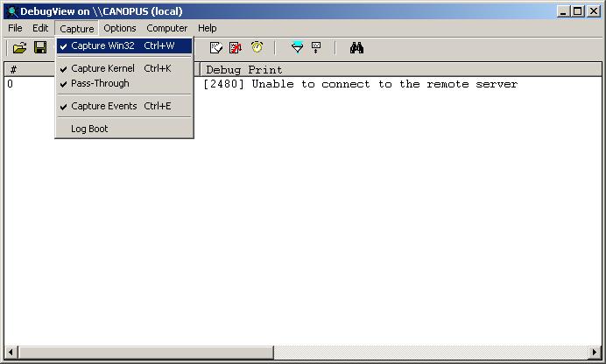
Task: Toggle Capture Win32 menu option
Action: pyautogui.click(x=124, y=45)
